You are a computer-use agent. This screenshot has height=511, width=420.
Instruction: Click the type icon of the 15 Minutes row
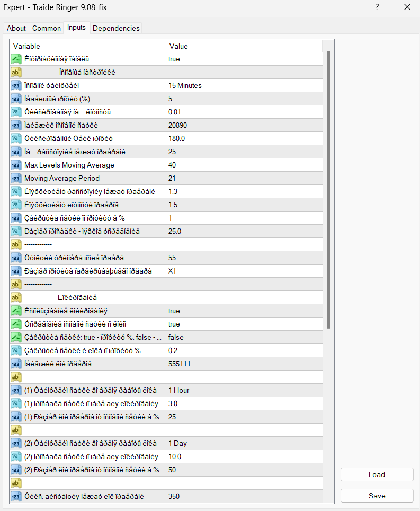coord(16,85)
